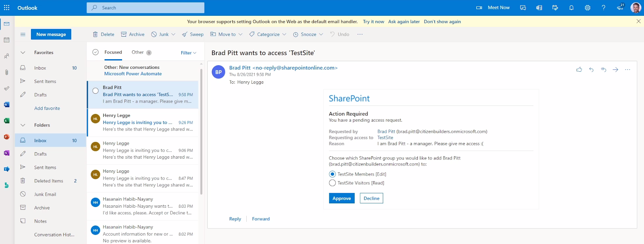Collapse the Folders section

pyautogui.click(x=23, y=125)
